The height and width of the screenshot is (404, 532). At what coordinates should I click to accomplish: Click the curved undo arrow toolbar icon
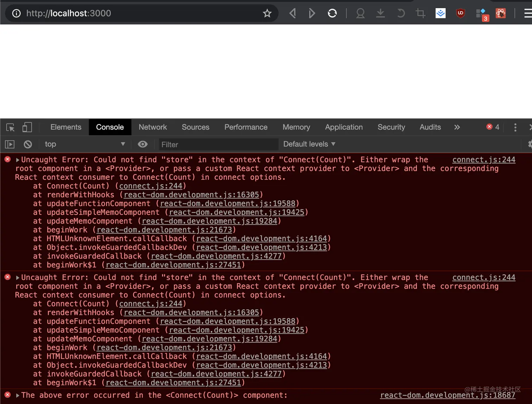400,13
